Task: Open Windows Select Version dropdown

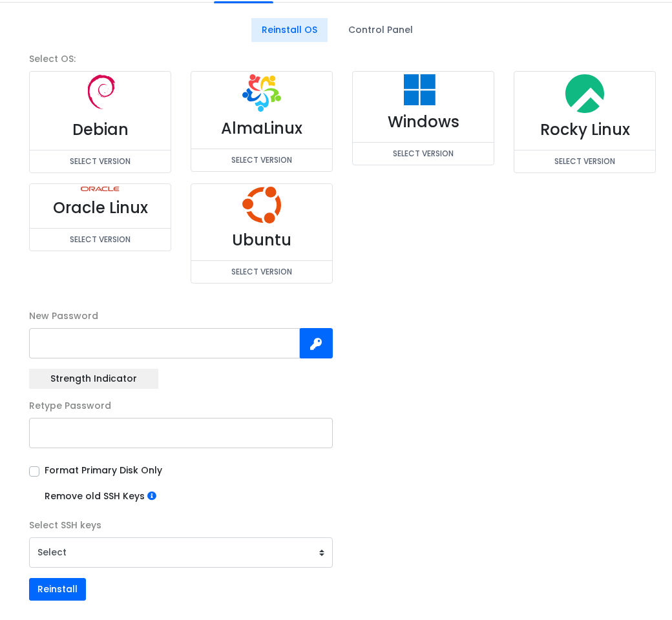Action: tap(423, 154)
